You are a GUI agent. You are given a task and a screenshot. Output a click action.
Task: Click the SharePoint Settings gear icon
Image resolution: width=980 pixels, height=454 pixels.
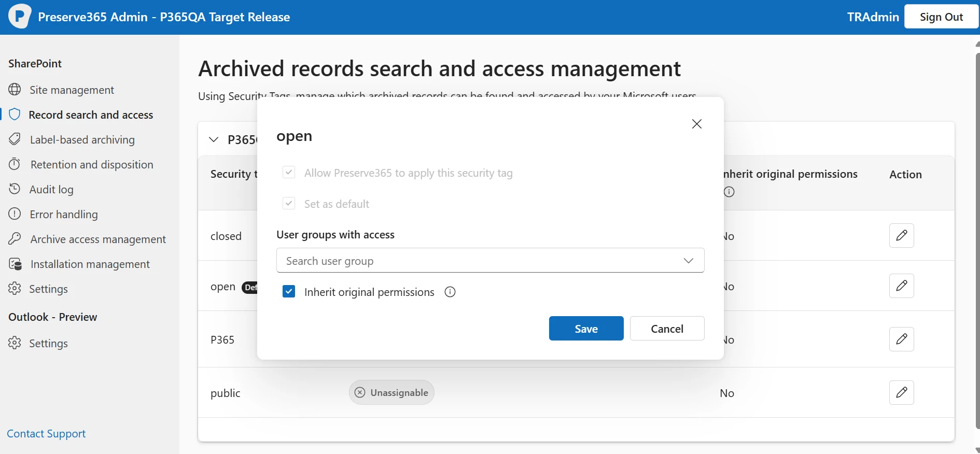(x=15, y=289)
